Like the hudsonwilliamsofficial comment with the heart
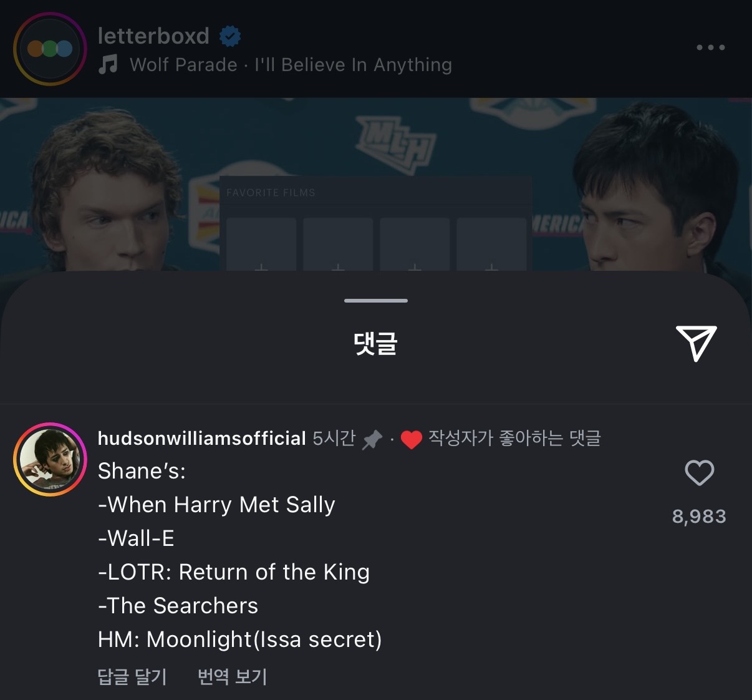 [699, 473]
